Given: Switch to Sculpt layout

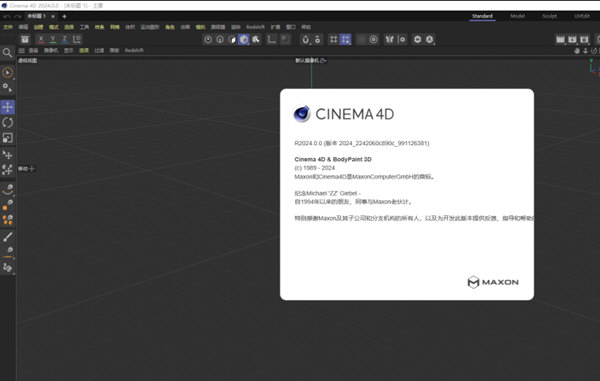Looking at the screenshot, I should point(549,16).
